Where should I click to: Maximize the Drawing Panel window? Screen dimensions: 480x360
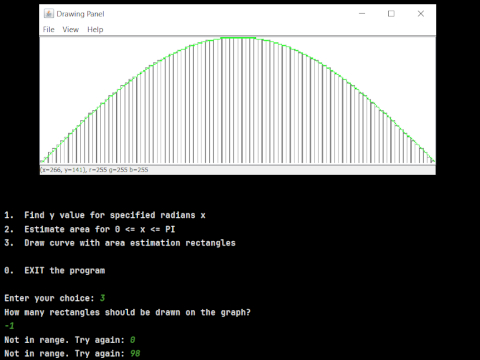(391, 14)
